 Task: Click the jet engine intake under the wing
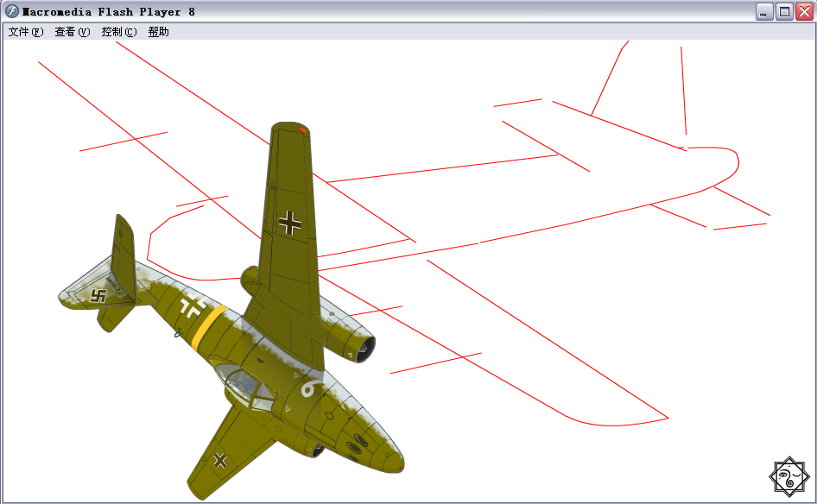pos(367,350)
